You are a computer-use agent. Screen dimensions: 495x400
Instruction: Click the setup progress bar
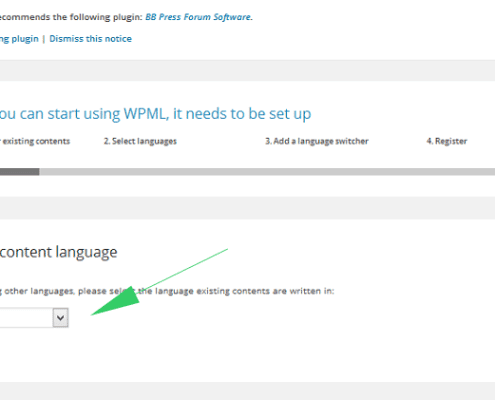[247, 172]
